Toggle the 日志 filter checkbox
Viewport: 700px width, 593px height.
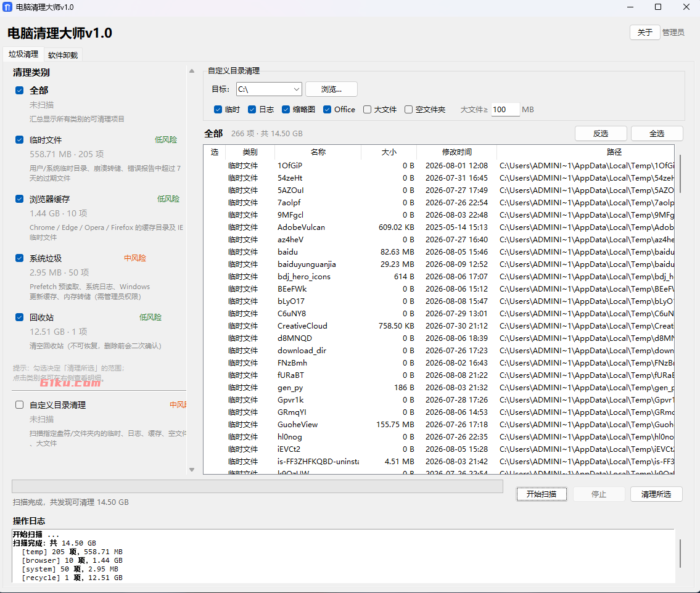pos(252,110)
